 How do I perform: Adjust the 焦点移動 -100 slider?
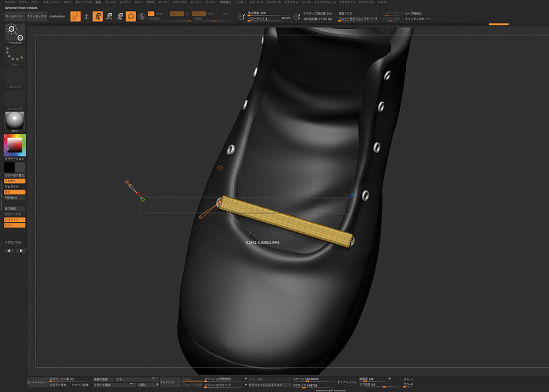coord(269,14)
